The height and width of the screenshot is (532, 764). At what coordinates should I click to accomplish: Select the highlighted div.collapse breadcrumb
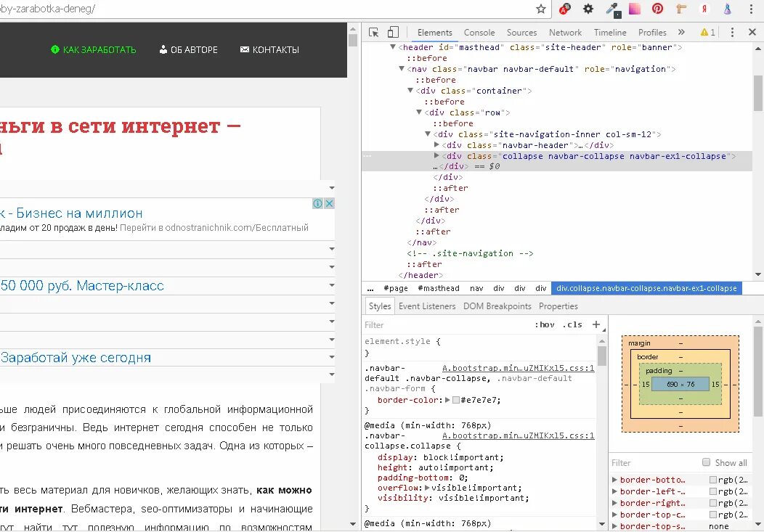646,288
